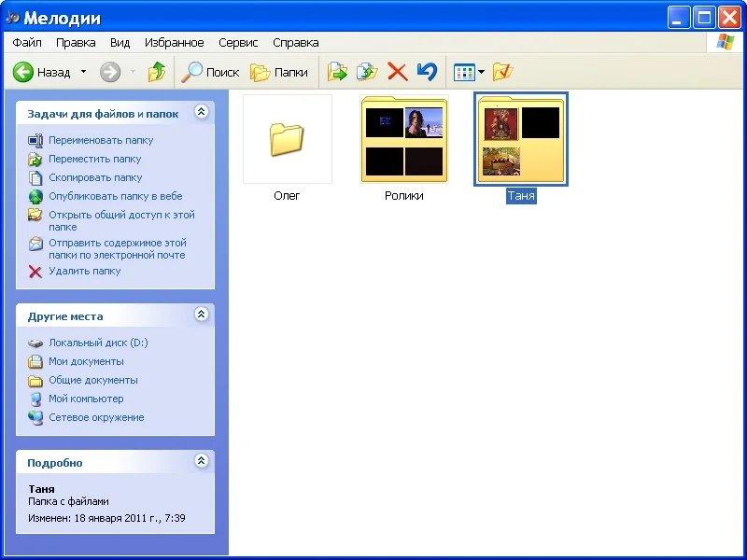Image resolution: width=747 pixels, height=560 pixels.
Task: Expand the Назад history dropdown arrow
Action: pos(83,72)
